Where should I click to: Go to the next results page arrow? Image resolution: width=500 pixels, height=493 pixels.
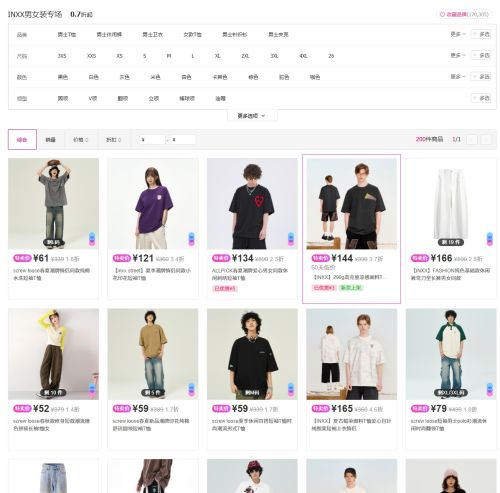point(486,139)
